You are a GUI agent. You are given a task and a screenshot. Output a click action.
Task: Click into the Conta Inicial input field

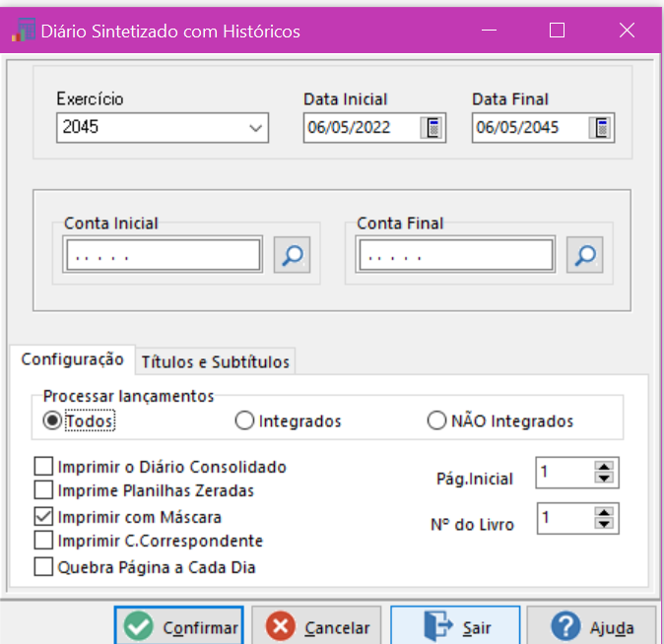(x=163, y=255)
